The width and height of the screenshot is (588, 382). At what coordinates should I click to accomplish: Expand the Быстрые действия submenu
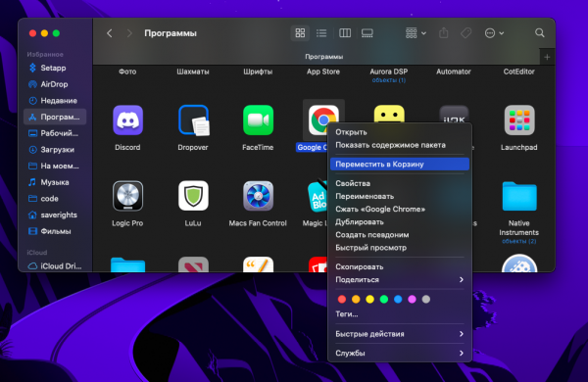tap(400, 334)
